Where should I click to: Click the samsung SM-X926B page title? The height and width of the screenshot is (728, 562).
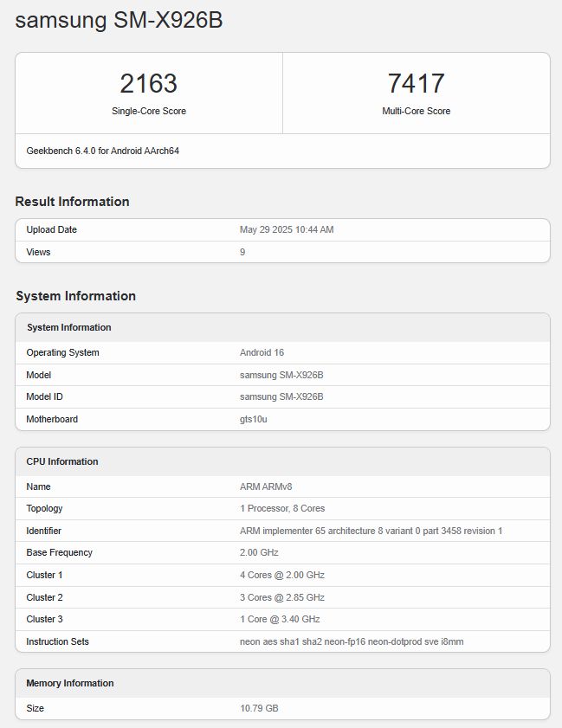point(119,21)
